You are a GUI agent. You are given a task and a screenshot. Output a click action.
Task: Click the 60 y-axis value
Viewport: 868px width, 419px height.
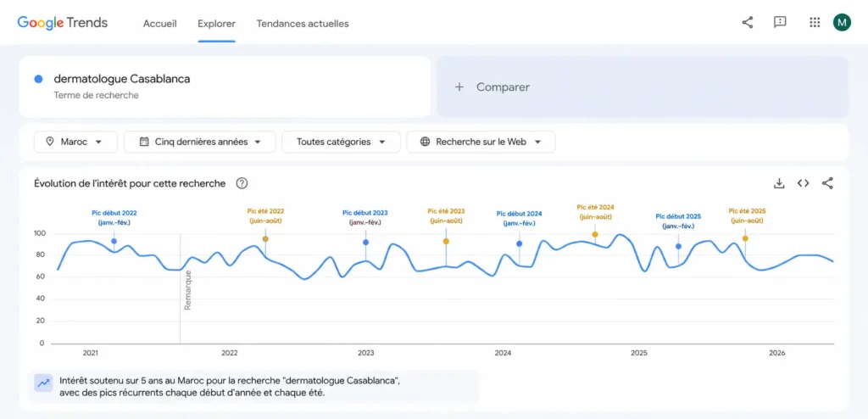coord(40,277)
